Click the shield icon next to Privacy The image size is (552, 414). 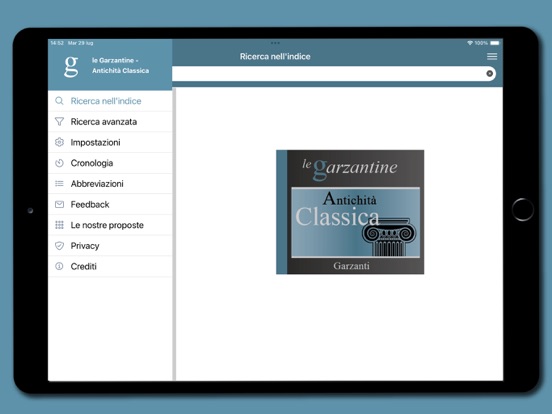tap(59, 246)
